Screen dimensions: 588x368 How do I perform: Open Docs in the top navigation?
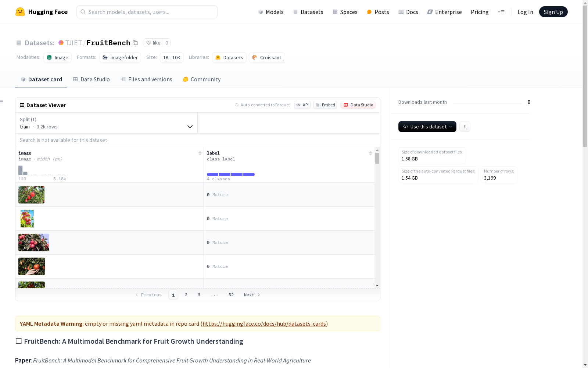408,12
